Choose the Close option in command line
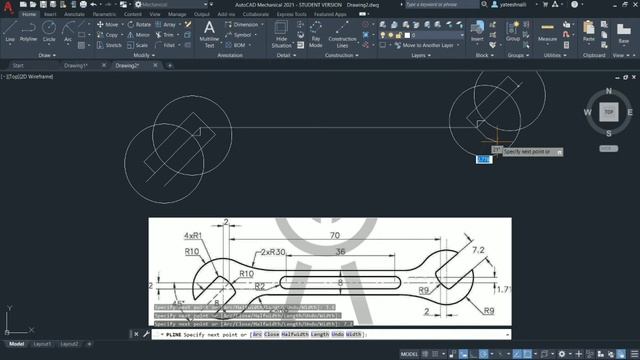Image resolution: width=640 pixels, height=360 pixels. point(271,334)
